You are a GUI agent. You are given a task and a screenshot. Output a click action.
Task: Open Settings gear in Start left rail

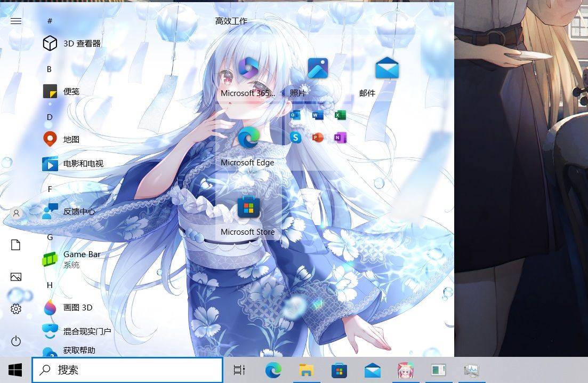pos(16,309)
